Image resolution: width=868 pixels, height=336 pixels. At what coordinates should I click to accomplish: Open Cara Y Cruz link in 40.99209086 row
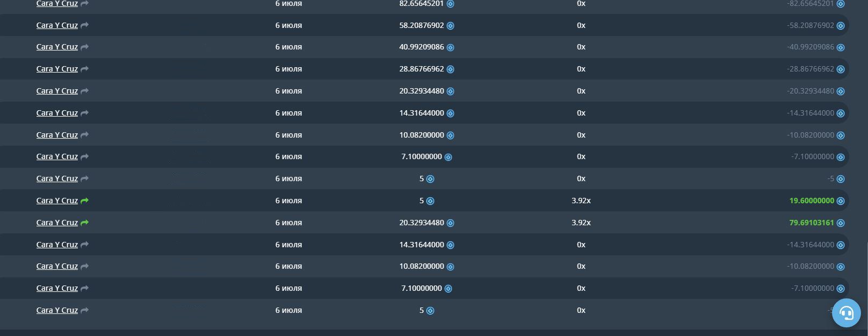coord(57,47)
